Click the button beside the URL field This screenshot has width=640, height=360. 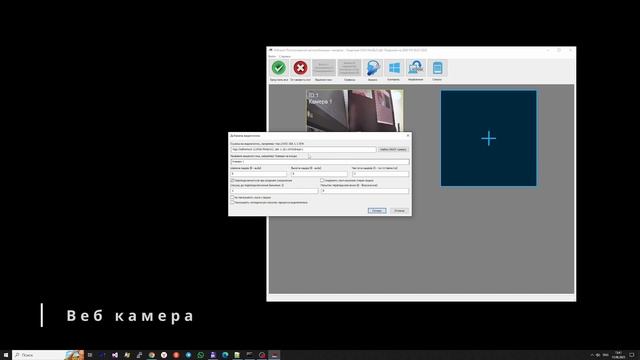pyautogui.click(x=393, y=149)
